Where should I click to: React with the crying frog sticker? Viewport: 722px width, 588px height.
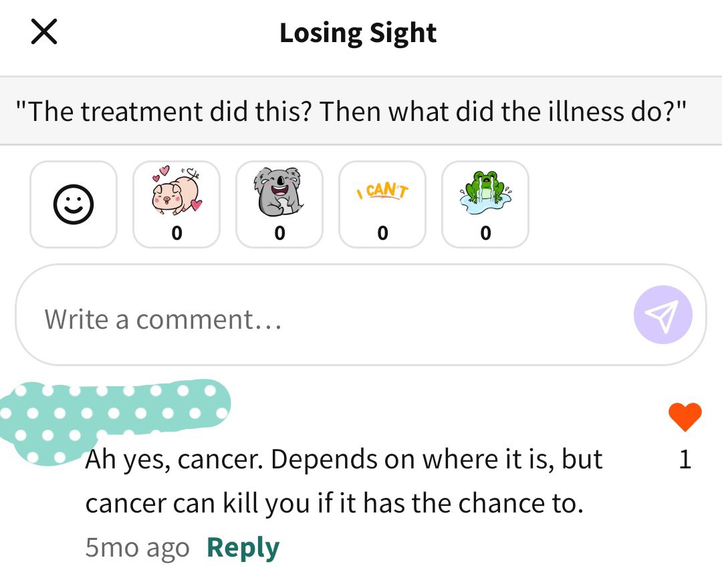coord(485,204)
